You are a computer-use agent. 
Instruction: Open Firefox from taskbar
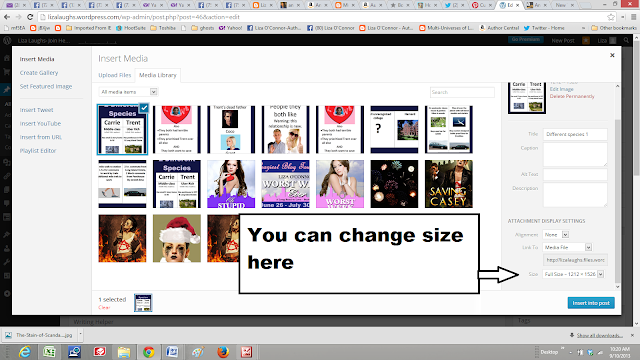point(223,351)
